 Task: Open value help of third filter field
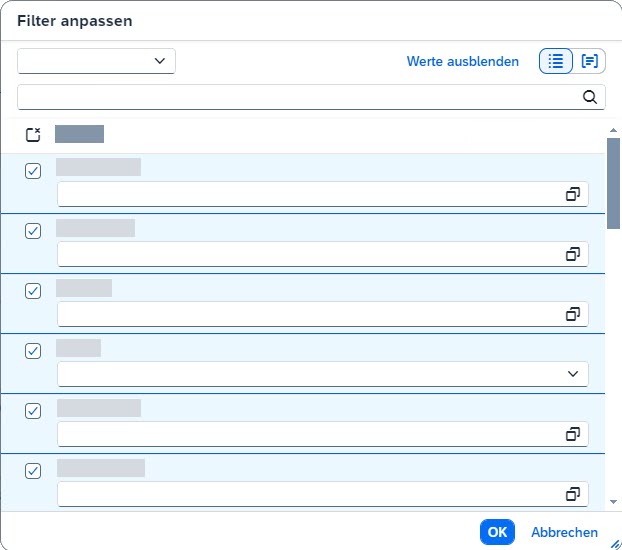(x=573, y=314)
